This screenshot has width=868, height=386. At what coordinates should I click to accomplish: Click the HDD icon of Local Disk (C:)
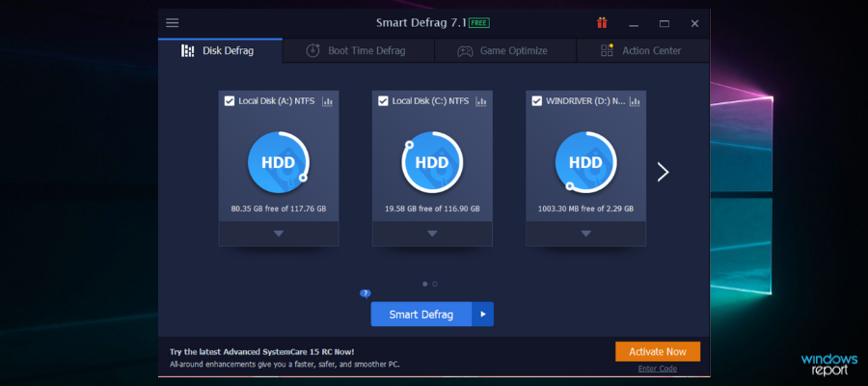pos(432,162)
